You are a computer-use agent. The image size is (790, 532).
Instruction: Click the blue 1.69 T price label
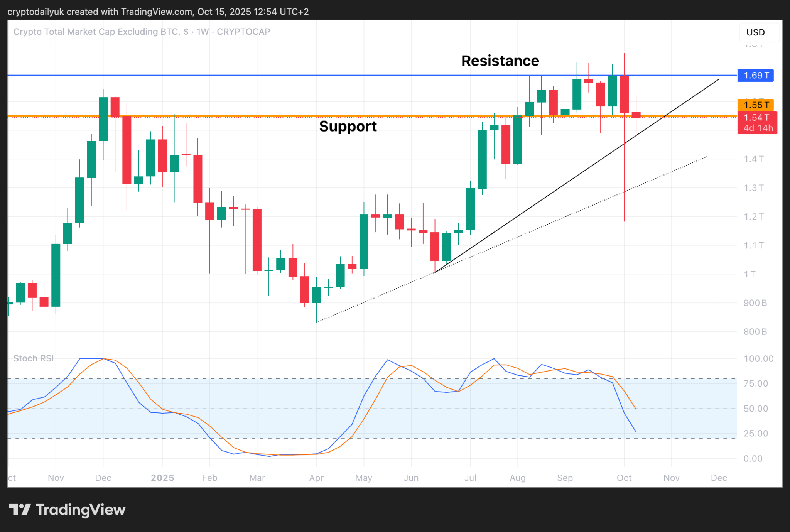[756, 75]
